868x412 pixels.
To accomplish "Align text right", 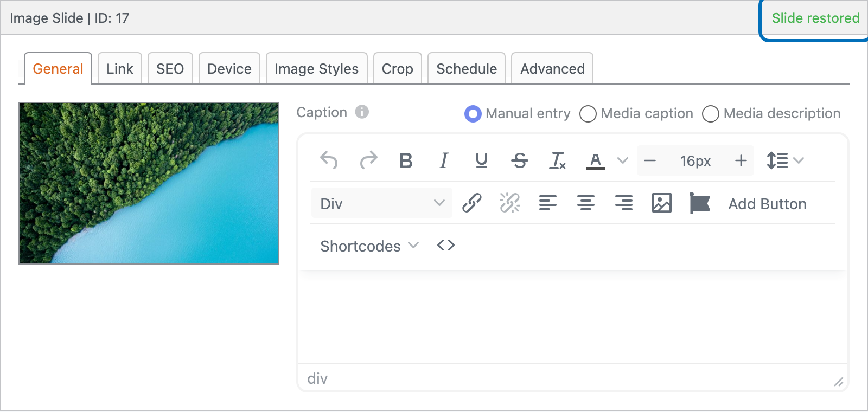I will point(624,203).
